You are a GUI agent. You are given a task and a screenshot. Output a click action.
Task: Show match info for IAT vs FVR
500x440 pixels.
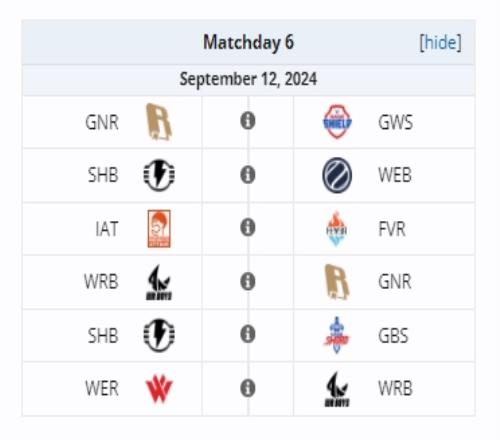click(248, 227)
